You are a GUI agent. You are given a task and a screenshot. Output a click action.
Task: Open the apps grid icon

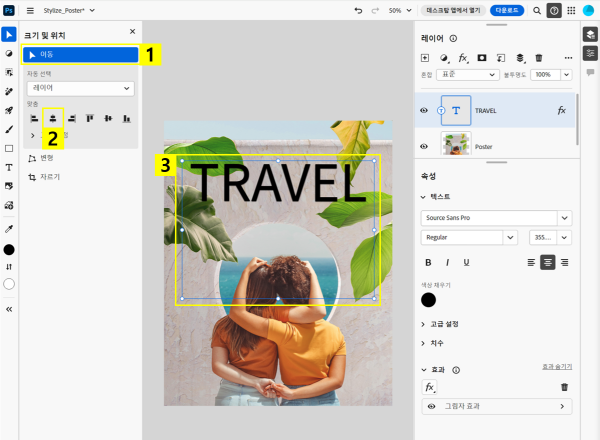571,11
